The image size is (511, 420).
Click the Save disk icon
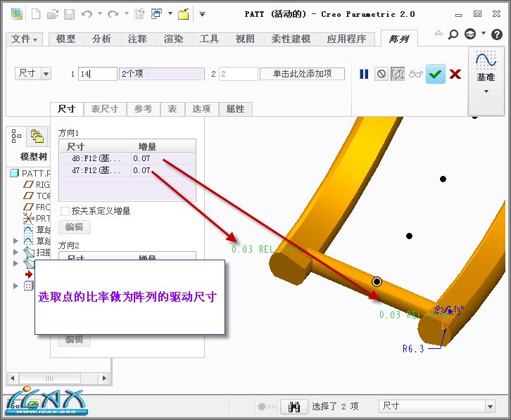(x=69, y=14)
